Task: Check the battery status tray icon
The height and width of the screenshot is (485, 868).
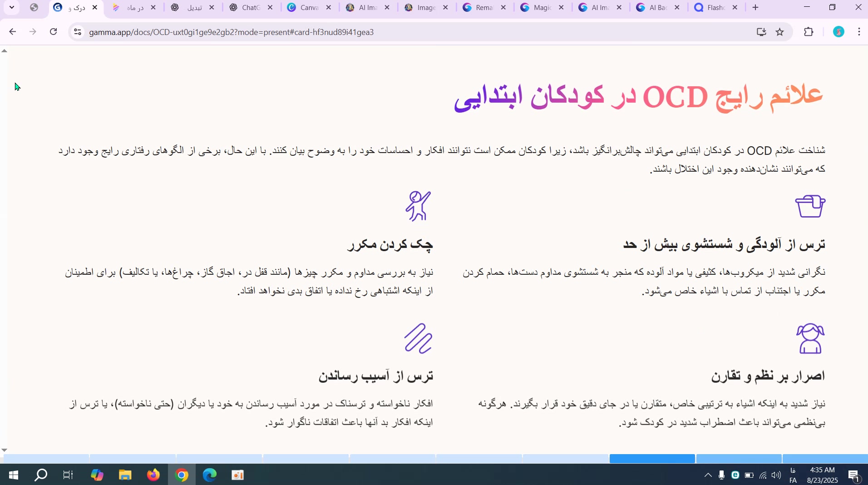Action: 749,475
